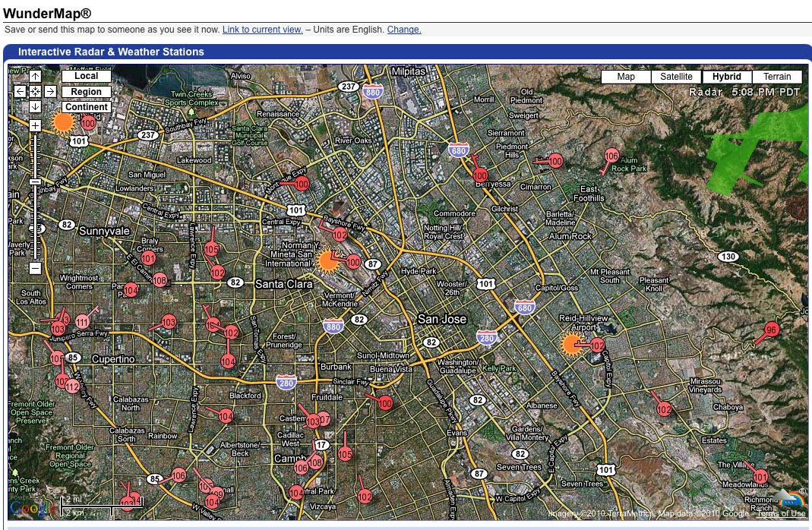Select the Map view type
The image size is (812, 530).
626,77
